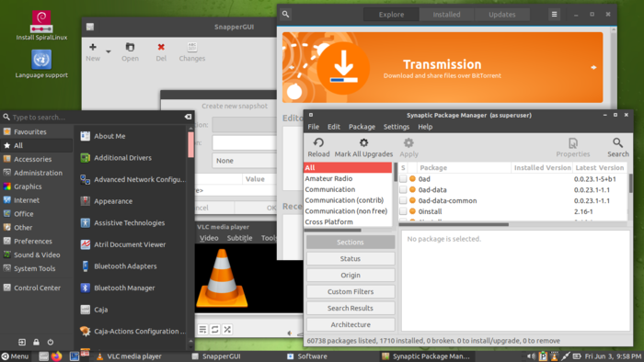Click the magnifier icon in Software window
Screen dimensions: 644x362
point(286,15)
